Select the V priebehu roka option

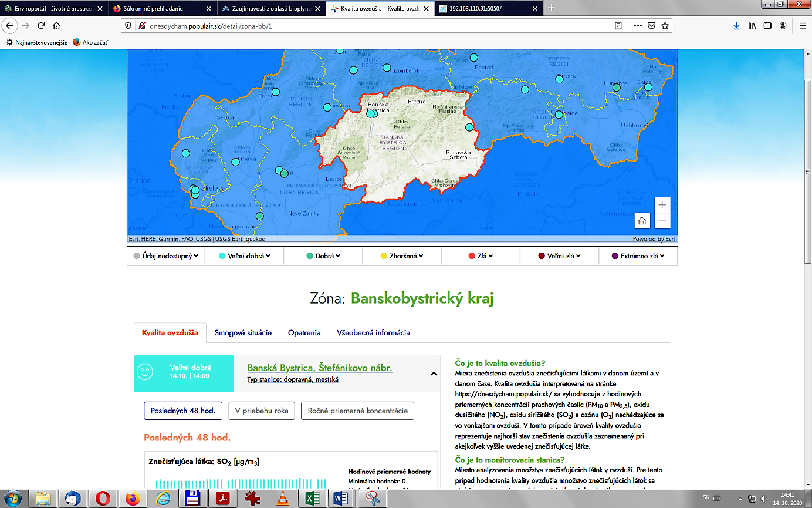261,411
